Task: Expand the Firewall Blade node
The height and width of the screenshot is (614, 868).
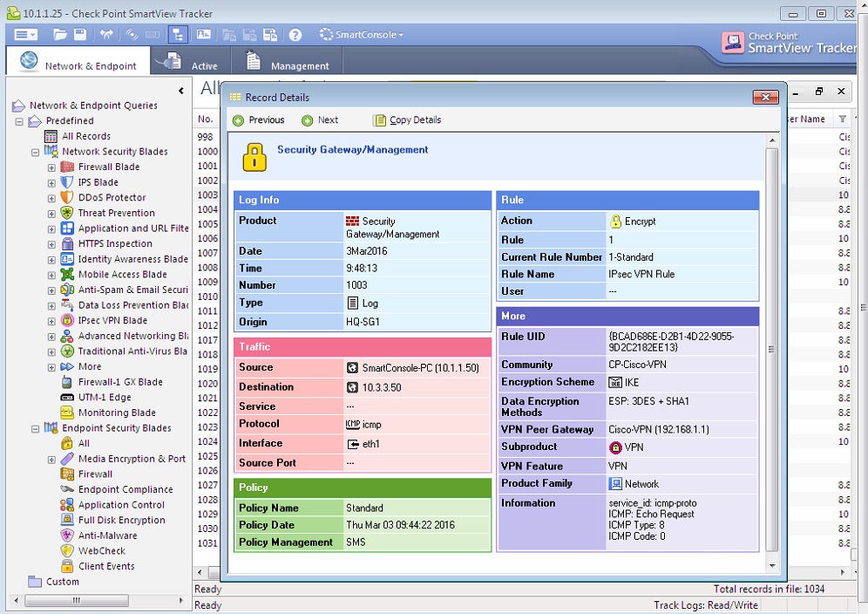Action: (x=51, y=167)
